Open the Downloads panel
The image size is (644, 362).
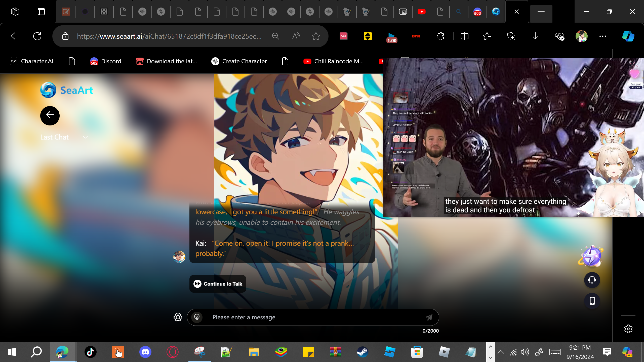(535, 36)
